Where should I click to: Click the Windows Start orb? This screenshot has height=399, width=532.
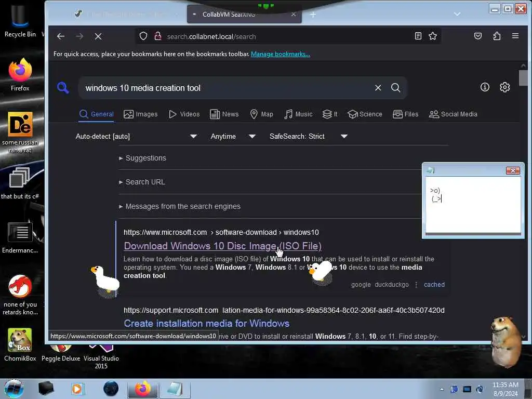click(14, 389)
